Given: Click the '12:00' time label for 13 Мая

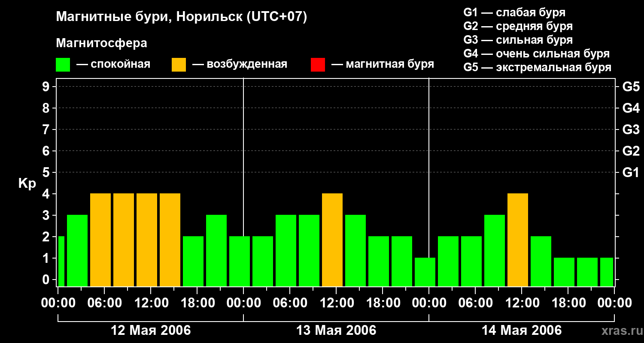Looking at the screenshot, I should click(336, 303).
